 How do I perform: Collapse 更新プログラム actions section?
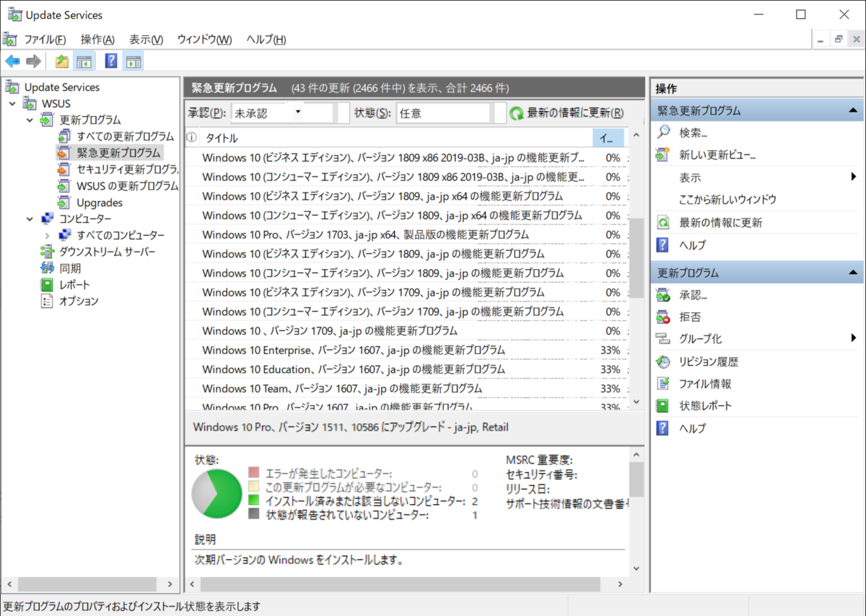pos(853,273)
